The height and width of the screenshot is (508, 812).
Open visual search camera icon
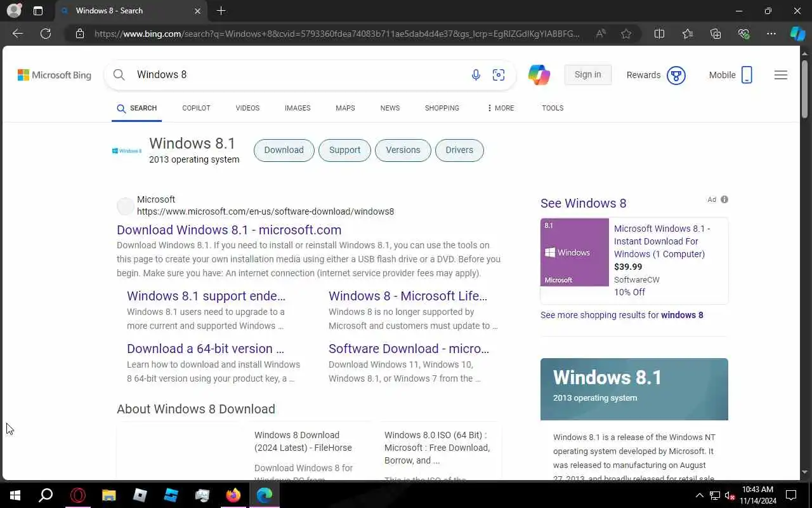tap(499, 75)
